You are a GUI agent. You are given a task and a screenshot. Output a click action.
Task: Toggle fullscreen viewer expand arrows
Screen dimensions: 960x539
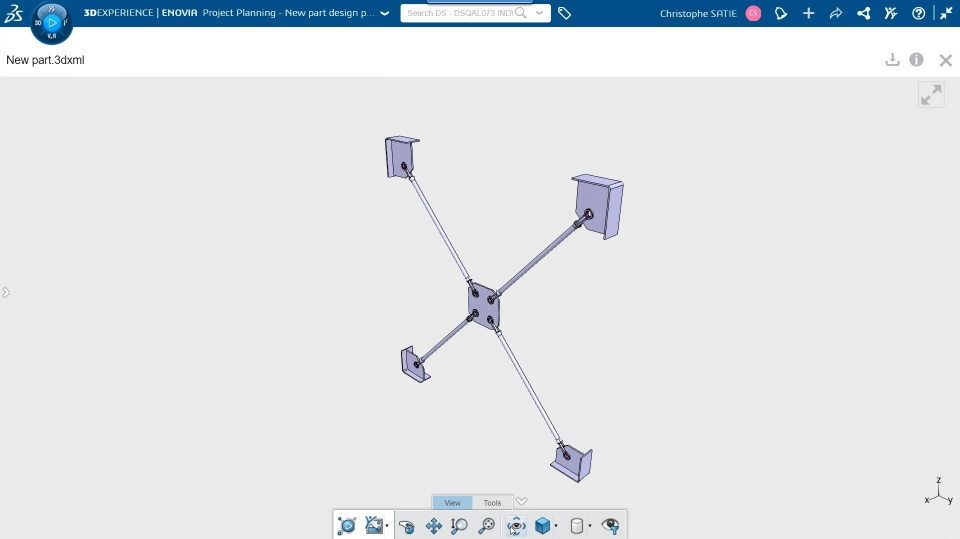point(931,95)
